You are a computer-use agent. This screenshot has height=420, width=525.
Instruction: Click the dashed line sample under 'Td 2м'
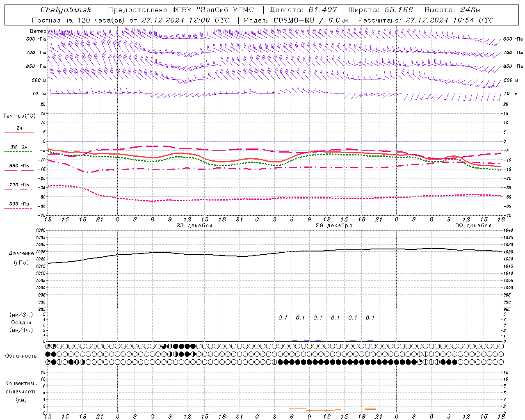click(18, 151)
